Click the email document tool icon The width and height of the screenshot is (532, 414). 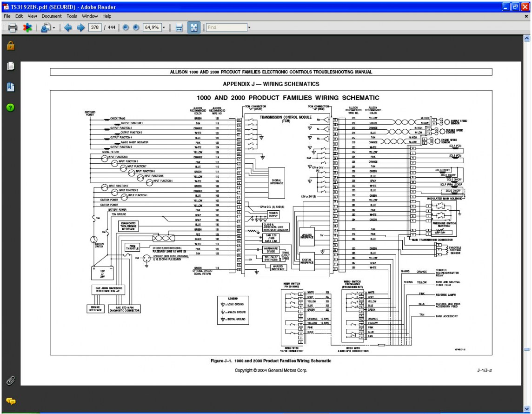click(47, 27)
